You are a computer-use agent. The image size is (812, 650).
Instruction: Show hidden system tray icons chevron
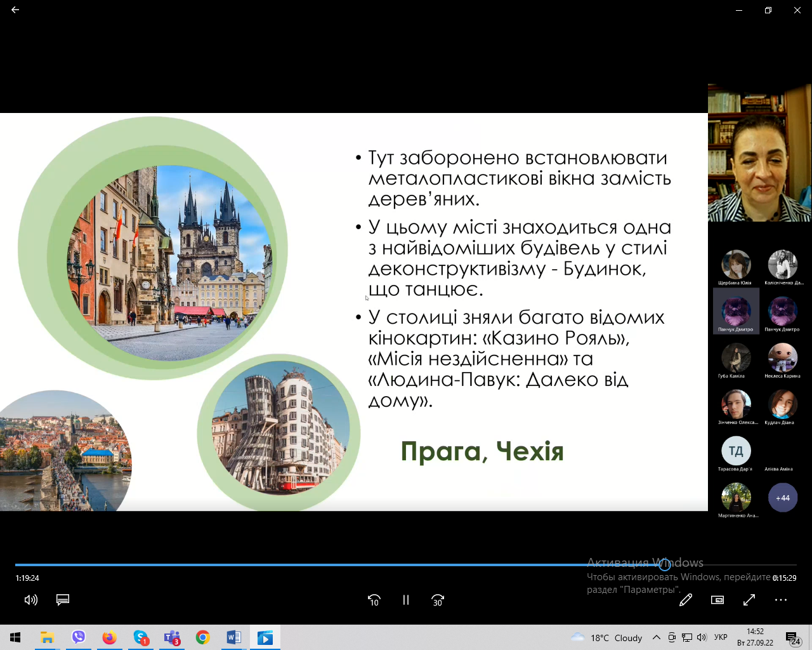657,637
